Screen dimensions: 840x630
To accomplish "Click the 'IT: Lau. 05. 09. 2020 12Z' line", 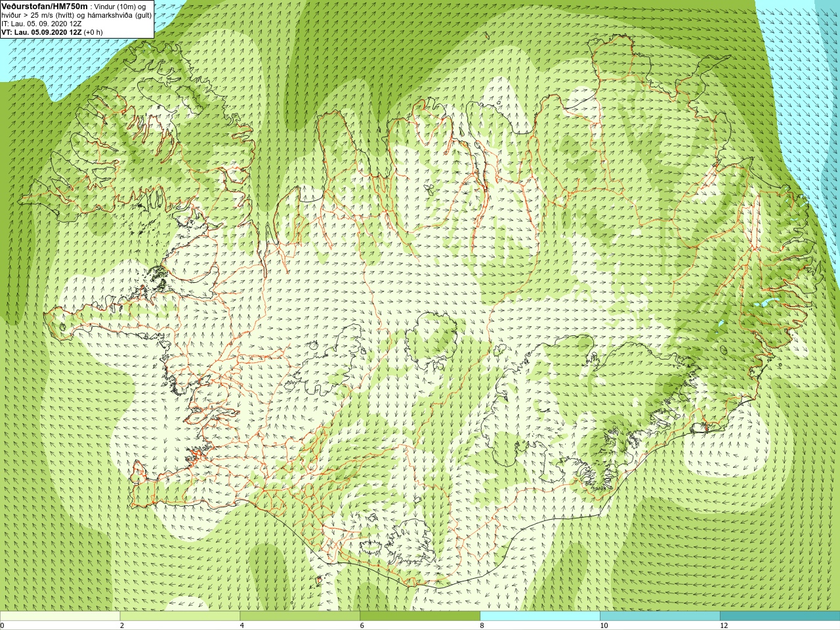I will (41, 24).
